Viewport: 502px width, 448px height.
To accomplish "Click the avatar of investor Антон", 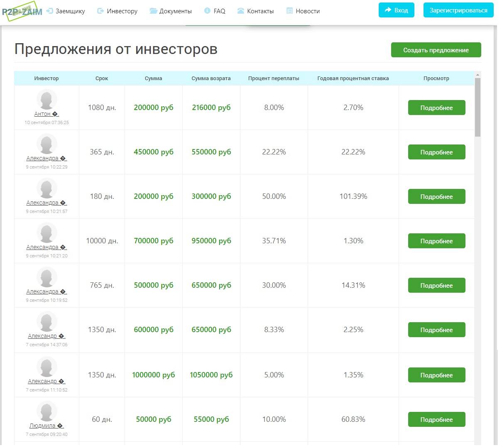I will pos(47,100).
